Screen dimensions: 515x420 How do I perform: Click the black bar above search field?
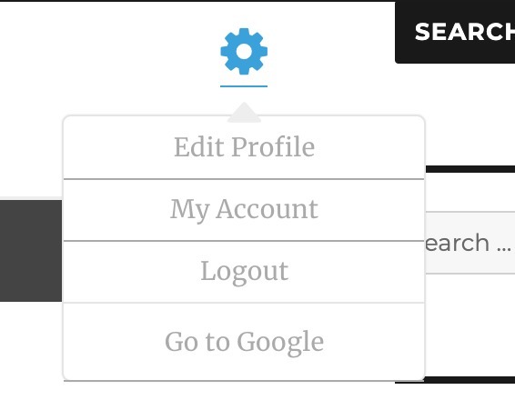[x=470, y=169]
